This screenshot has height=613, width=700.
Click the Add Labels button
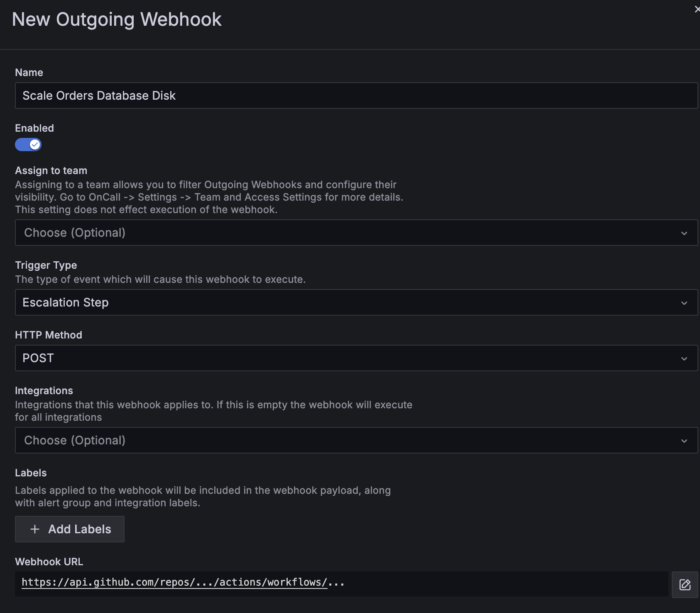point(69,529)
